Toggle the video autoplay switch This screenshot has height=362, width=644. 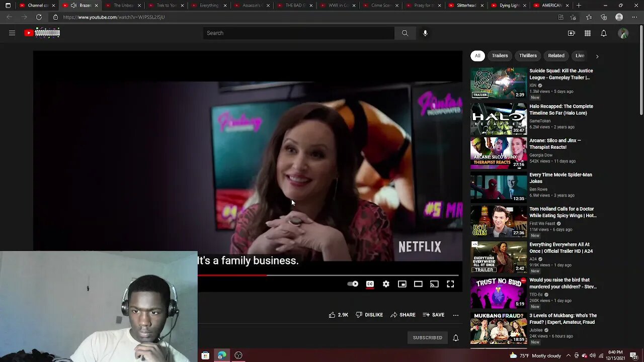click(x=353, y=284)
